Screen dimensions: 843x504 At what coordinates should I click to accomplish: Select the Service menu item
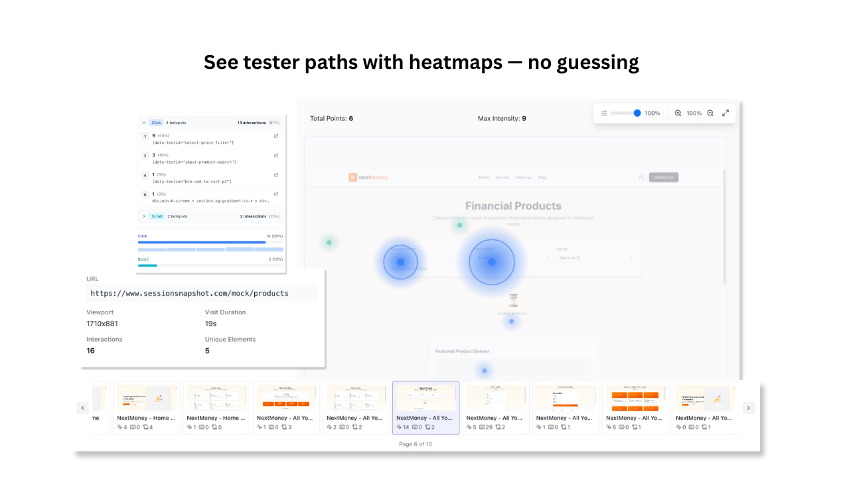pyautogui.click(x=502, y=177)
